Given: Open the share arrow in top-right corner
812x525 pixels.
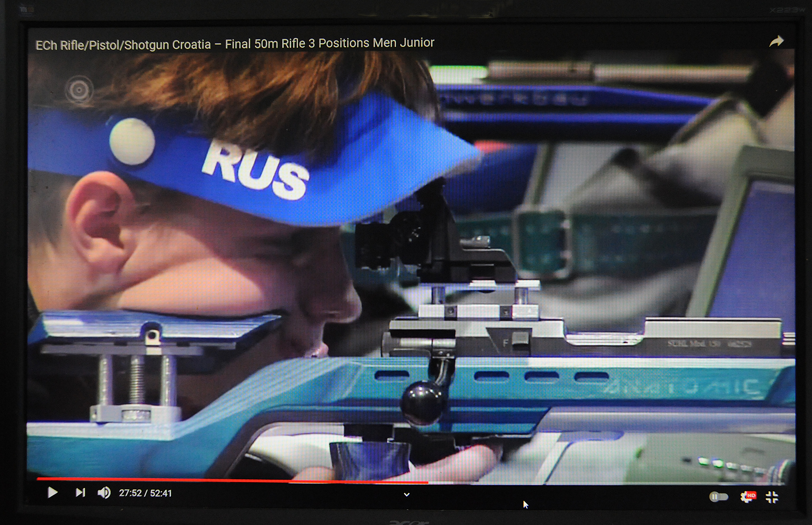Looking at the screenshot, I should (x=776, y=41).
